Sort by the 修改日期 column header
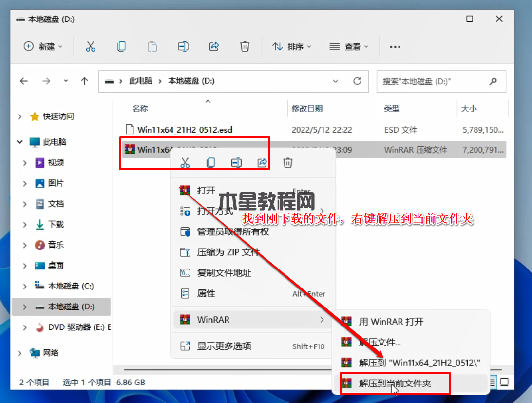This screenshot has width=532, height=403. pos(307,108)
